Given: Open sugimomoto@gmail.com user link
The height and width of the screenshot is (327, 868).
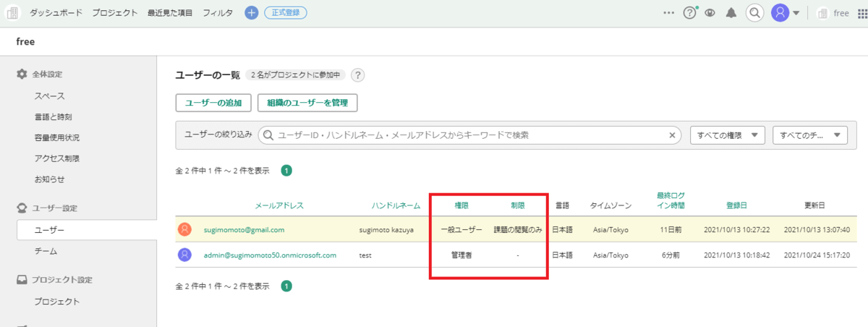Looking at the screenshot, I should click(244, 229).
